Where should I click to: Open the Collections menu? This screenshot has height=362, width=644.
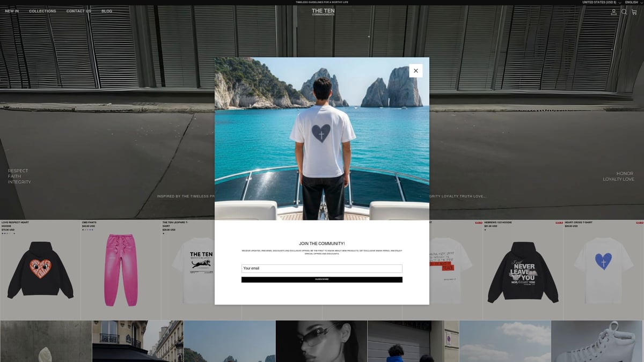point(42,11)
